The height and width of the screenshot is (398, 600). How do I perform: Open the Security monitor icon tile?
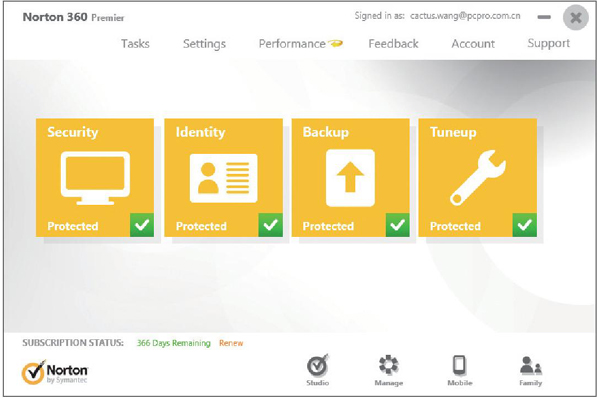click(x=95, y=178)
